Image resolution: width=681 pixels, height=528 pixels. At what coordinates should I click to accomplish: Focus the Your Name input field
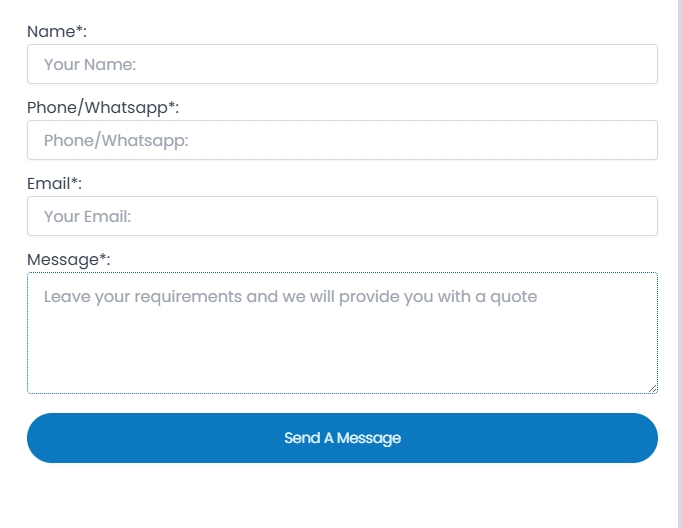(342, 64)
